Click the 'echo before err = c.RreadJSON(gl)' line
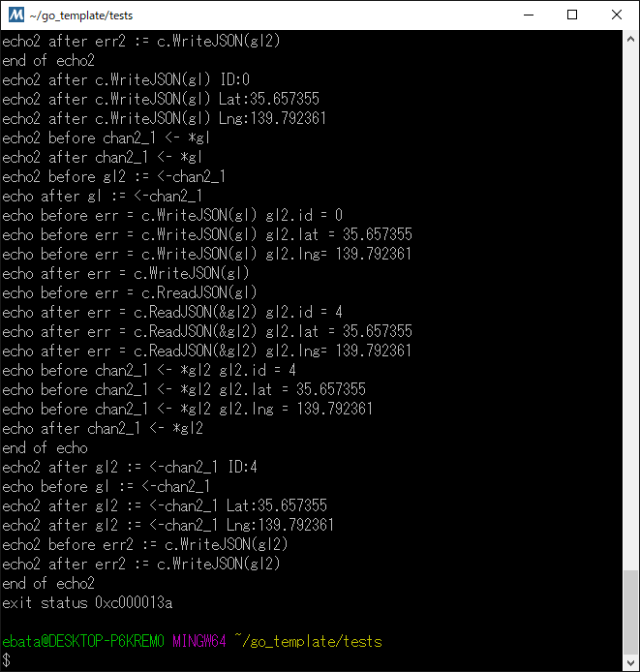Screen dimensions: 640x672 [129, 292]
